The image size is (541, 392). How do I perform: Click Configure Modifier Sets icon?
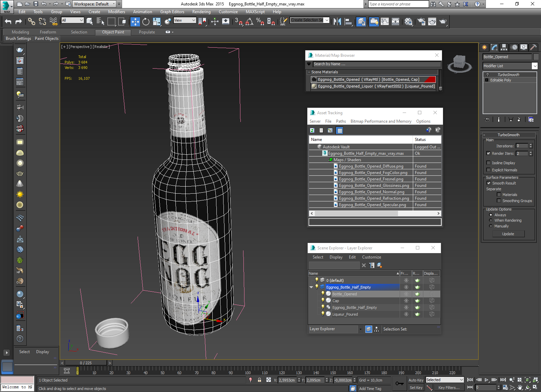pyautogui.click(x=531, y=119)
